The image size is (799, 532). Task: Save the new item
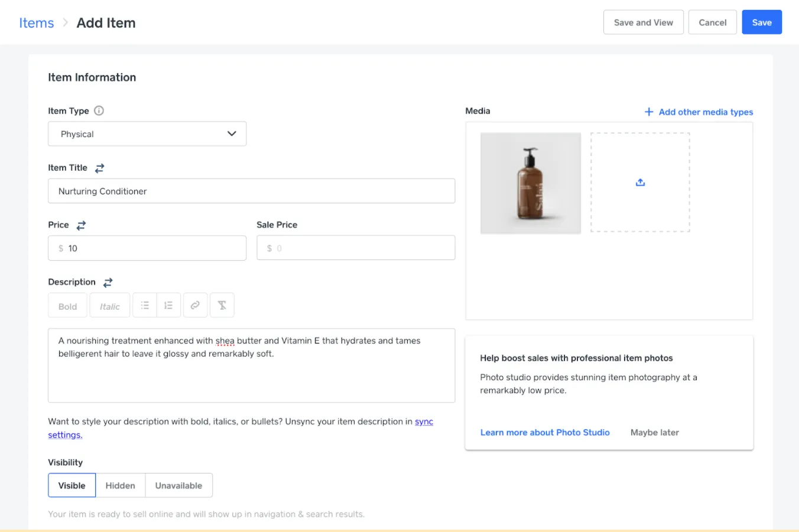click(761, 22)
